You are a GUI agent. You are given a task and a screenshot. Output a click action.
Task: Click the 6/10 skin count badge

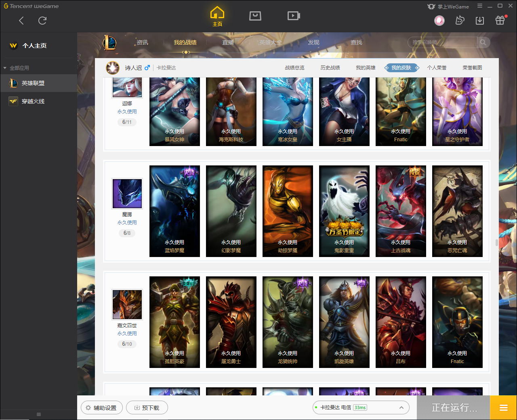click(127, 344)
